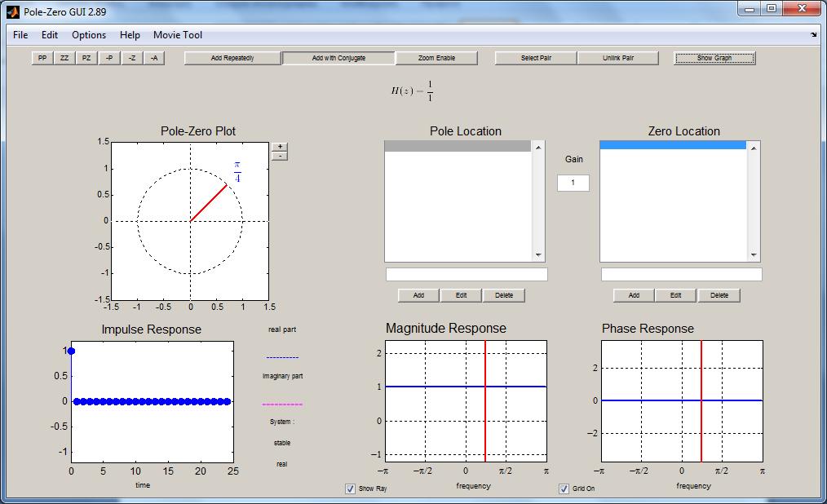Click the Unlink Pair button
The image size is (827, 504).
tap(618, 58)
